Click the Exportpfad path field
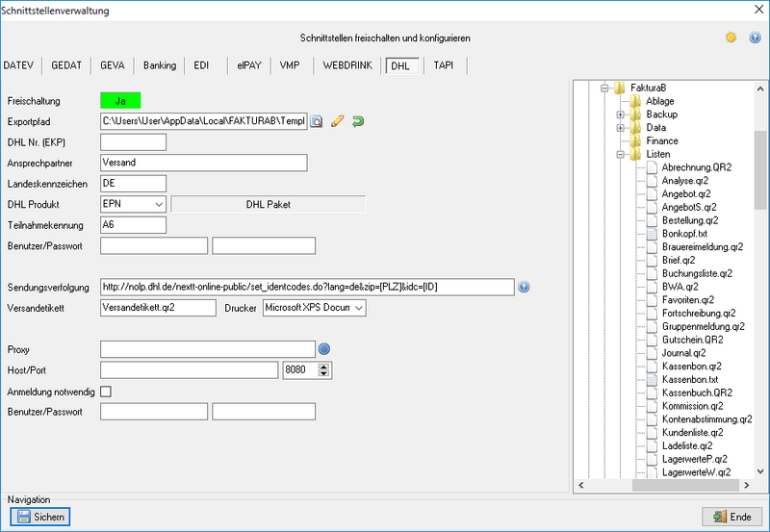The image size is (770, 532). point(204,121)
